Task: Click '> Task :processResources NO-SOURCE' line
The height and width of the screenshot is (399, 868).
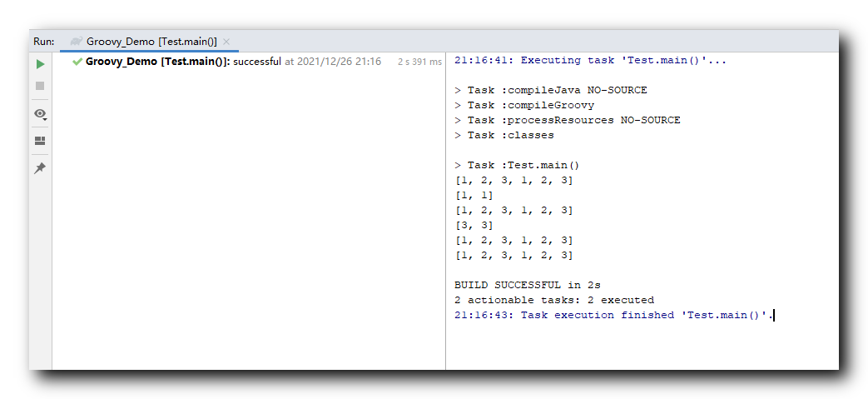Action: click(x=568, y=120)
